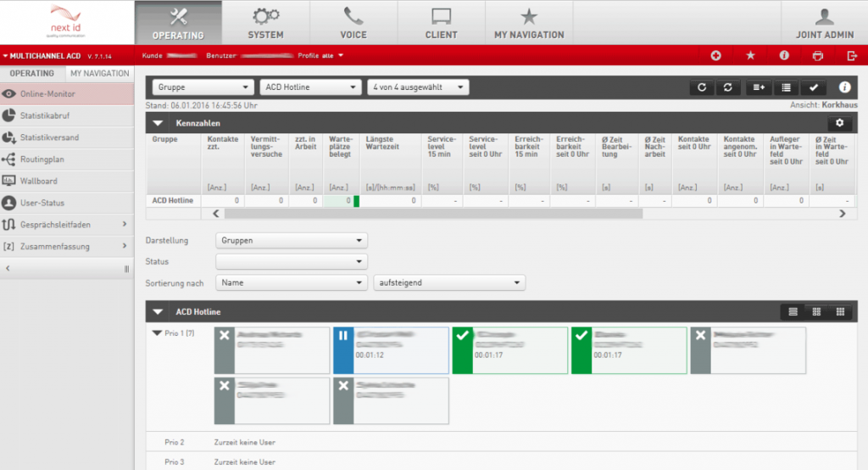Image resolution: width=868 pixels, height=470 pixels.
Task: Switch to the MY NAVIGATION sidebar tab
Action: click(99, 74)
